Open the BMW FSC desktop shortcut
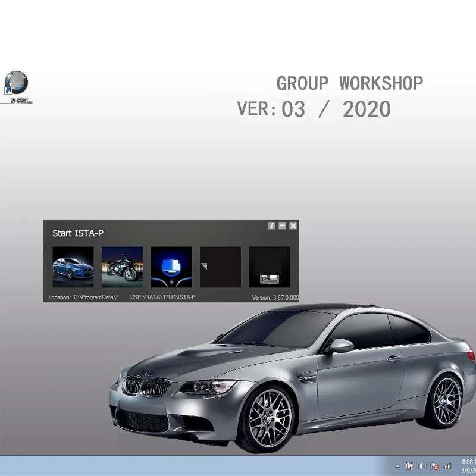Image resolution: width=476 pixels, height=476 pixels. [17, 87]
